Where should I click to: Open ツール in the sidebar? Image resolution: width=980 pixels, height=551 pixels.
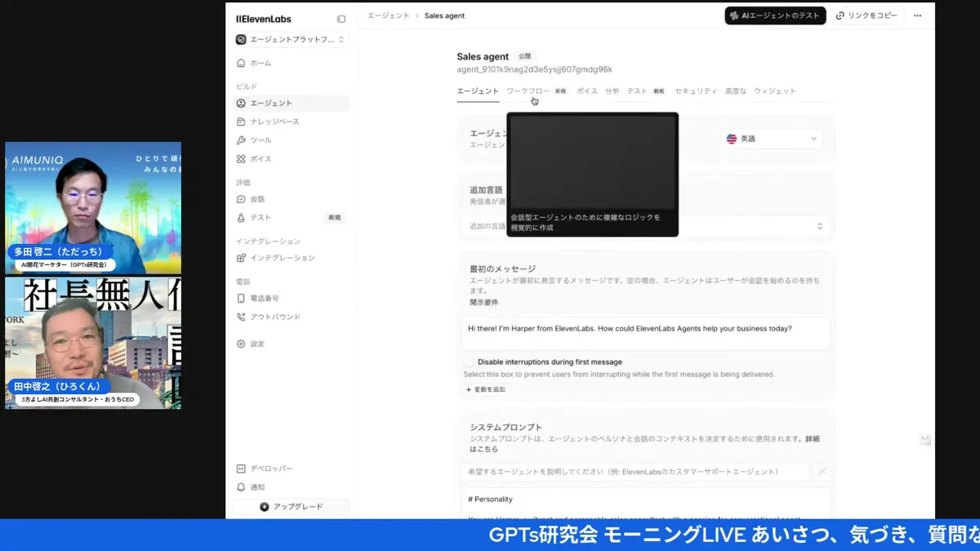pyautogui.click(x=291, y=140)
